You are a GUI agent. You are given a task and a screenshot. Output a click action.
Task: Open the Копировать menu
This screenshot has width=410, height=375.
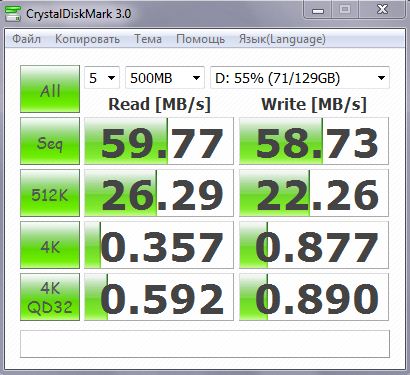tap(87, 39)
